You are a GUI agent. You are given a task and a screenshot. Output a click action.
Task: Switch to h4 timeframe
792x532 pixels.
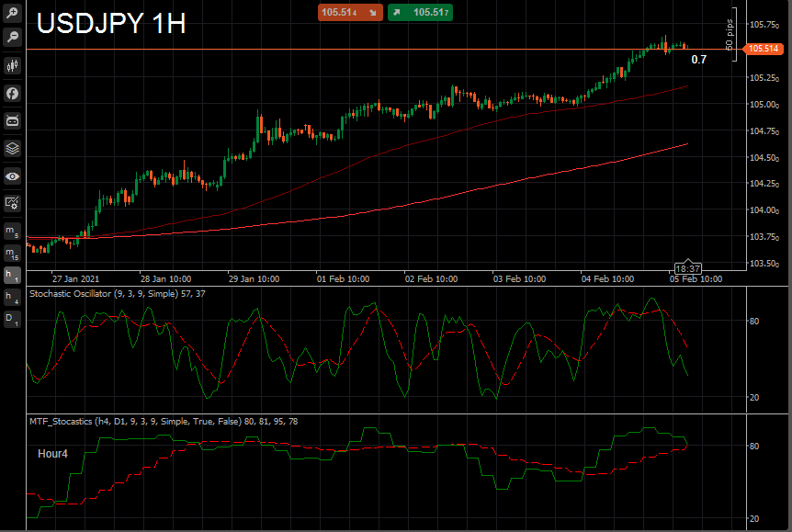(x=12, y=298)
